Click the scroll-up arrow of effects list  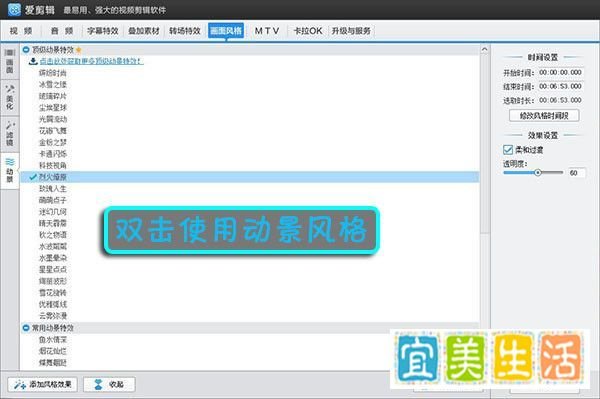click(484, 49)
